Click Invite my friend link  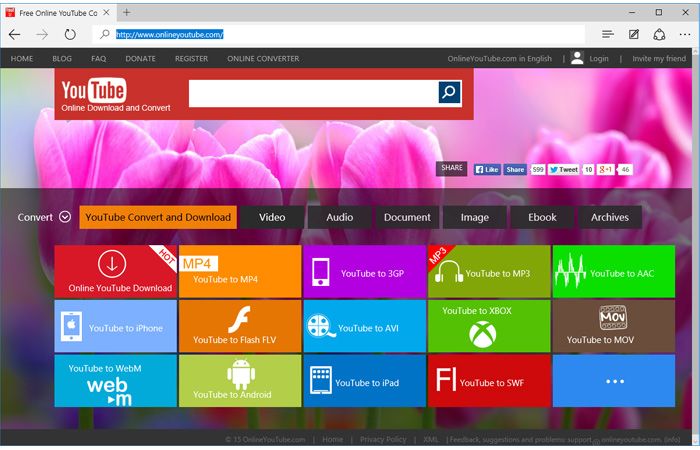659,58
